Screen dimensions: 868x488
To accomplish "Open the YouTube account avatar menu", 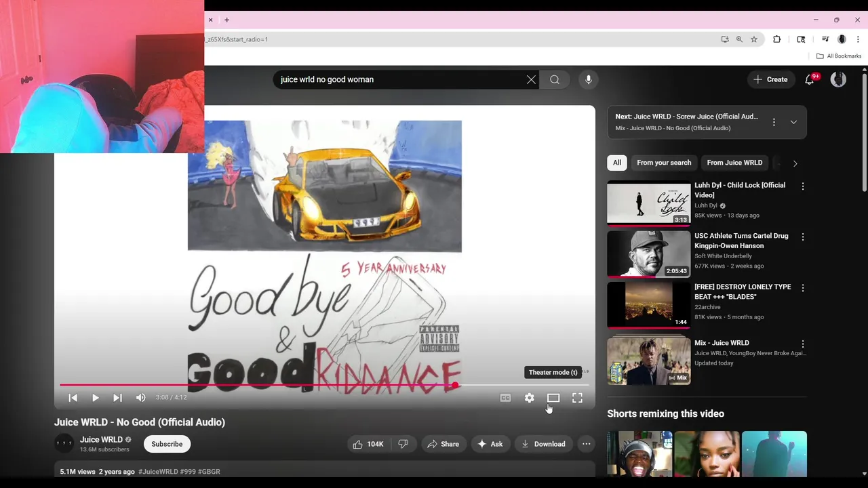I will pos(838,79).
